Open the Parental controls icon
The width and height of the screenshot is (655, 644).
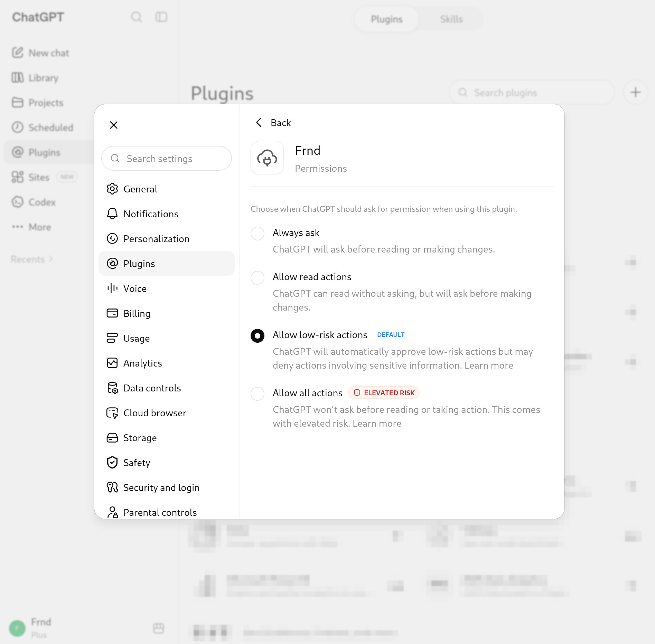[112, 512]
